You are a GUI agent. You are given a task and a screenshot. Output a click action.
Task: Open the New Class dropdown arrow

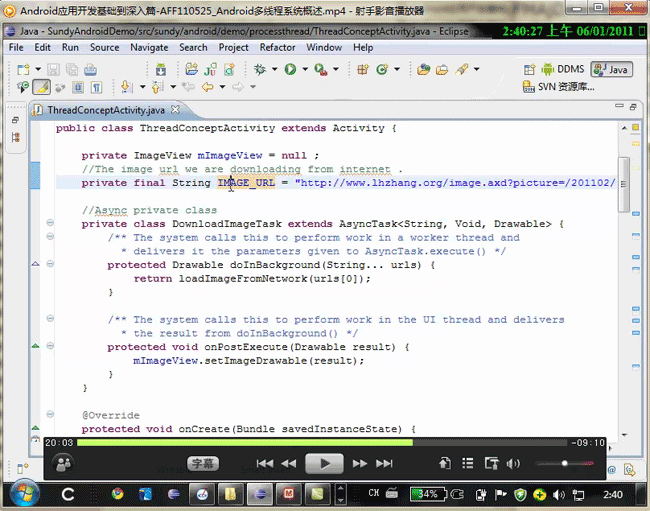tap(397, 69)
